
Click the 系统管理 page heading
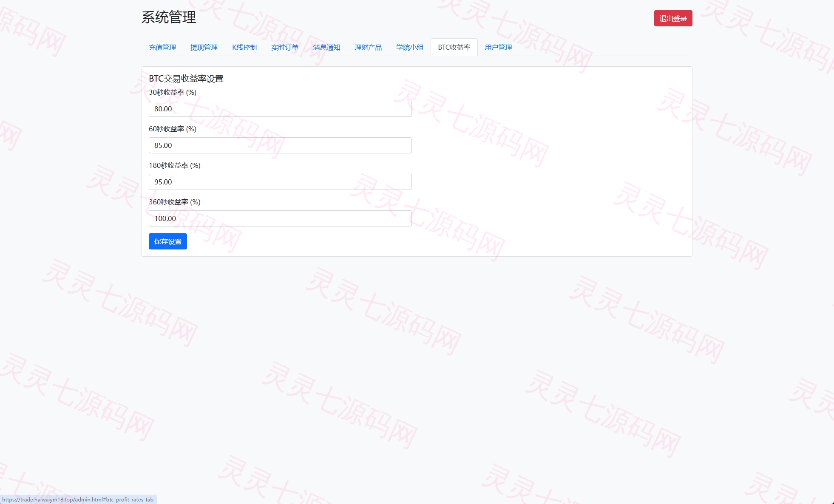pos(169,17)
